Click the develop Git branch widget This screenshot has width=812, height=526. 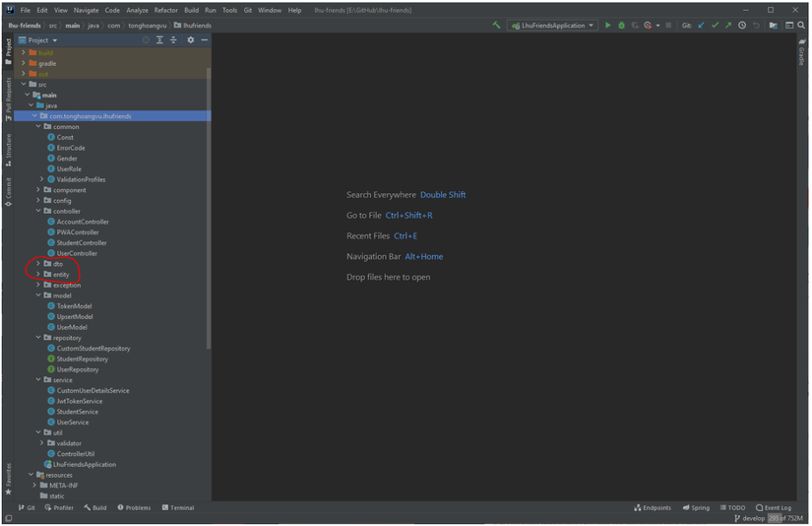click(x=749, y=518)
